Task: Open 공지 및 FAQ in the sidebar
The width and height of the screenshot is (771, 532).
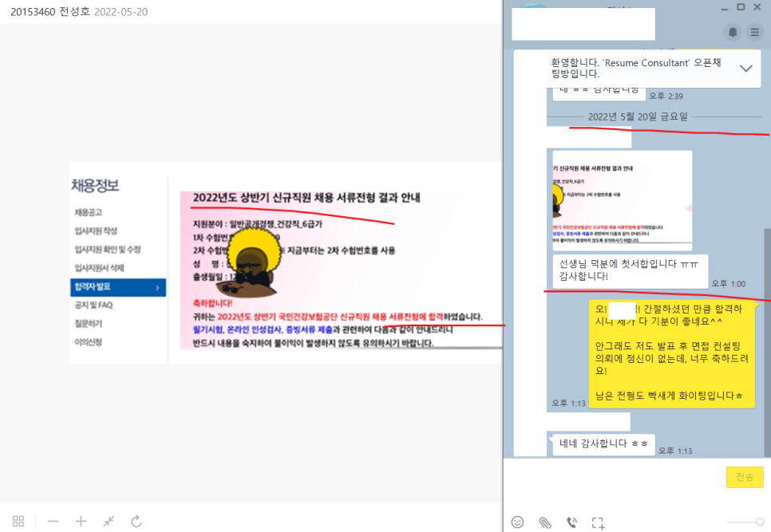Action: pyautogui.click(x=93, y=305)
